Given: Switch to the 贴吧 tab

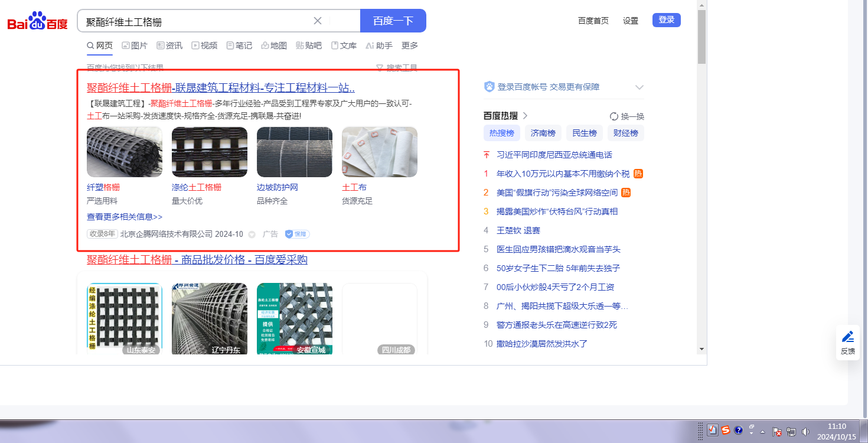Looking at the screenshot, I should click(x=309, y=45).
